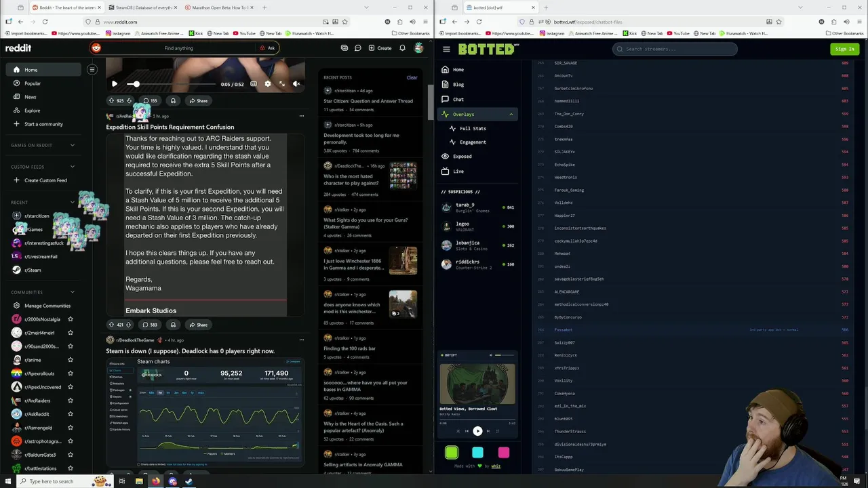Enter fullscreen on Reddit video player
The height and width of the screenshot is (488, 868).
[x=282, y=84]
